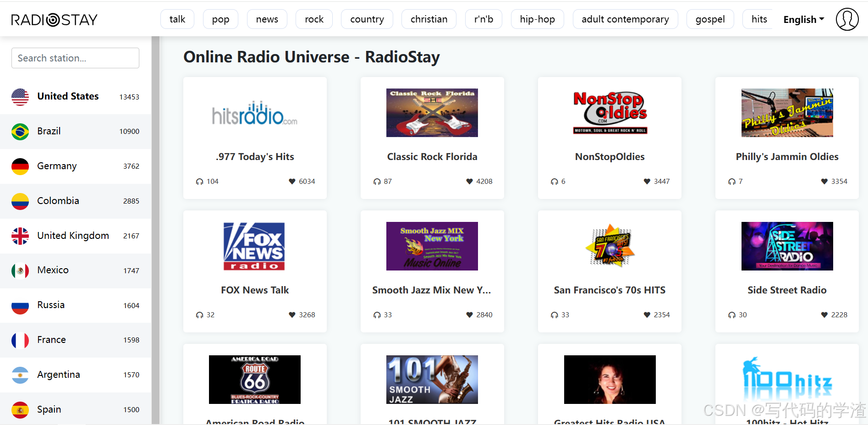
Task: Click the hitsradio.com logo thumbnail
Action: 255,113
